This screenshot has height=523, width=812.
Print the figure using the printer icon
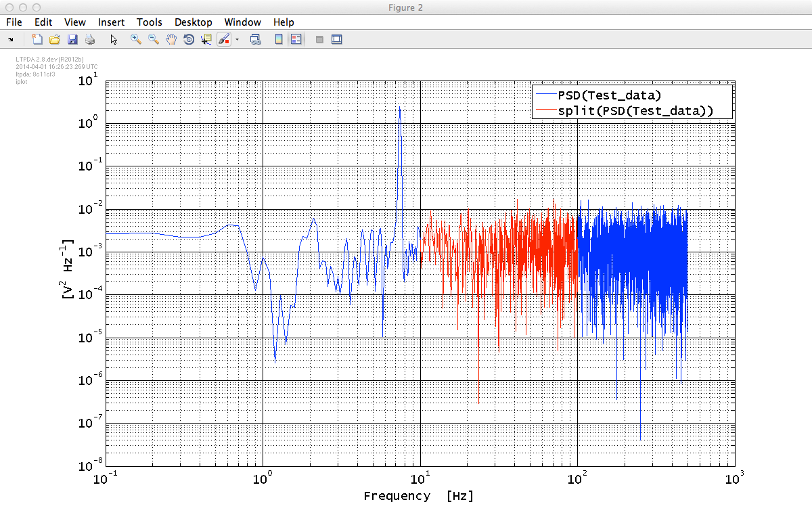(89, 40)
